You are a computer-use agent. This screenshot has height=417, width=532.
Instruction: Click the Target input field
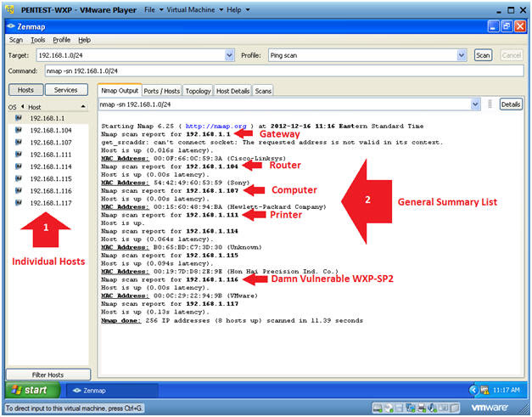click(131, 55)
